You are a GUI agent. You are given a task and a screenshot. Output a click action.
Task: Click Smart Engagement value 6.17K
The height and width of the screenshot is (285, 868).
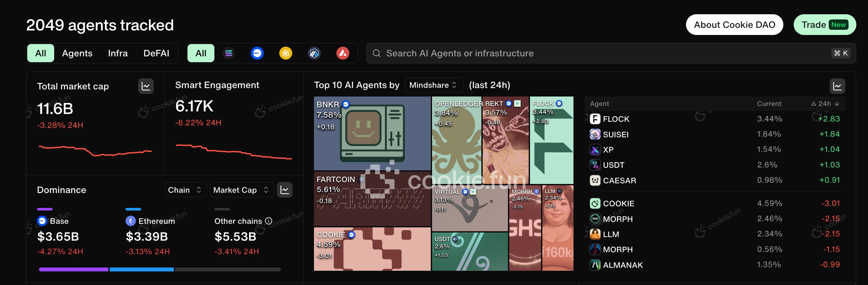coord(194,106)
